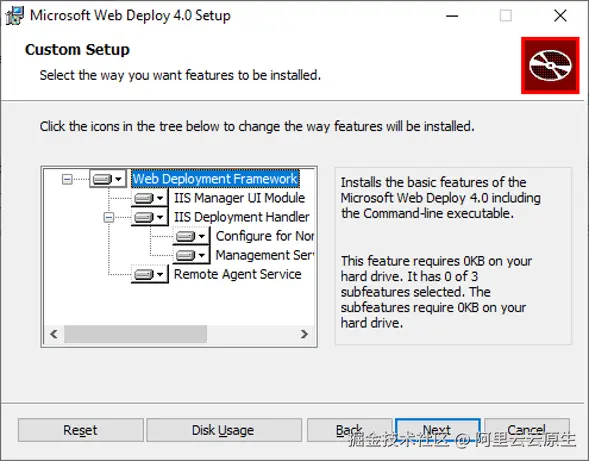
Task: Open IIS Deployment Handler install dropdown
Action: pos(150,217)
